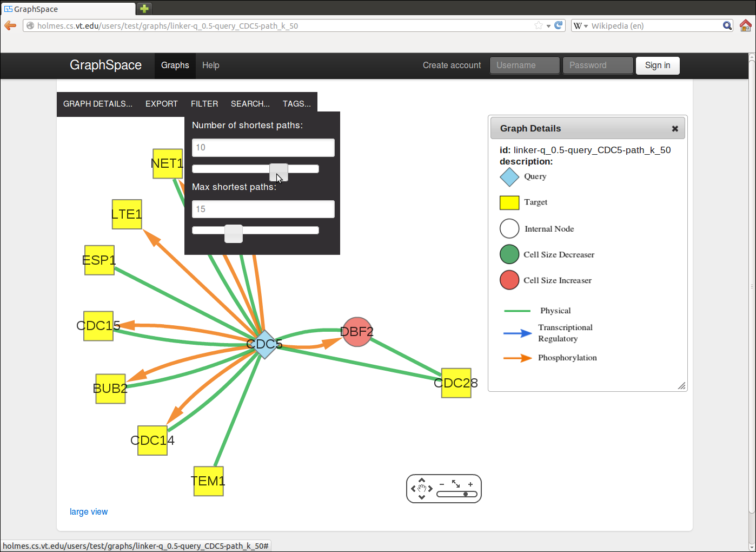Focus the Password field
Image resolution: width=756 pixels, height=552 pixels.
pyautogui.click(x=598, y=65)
